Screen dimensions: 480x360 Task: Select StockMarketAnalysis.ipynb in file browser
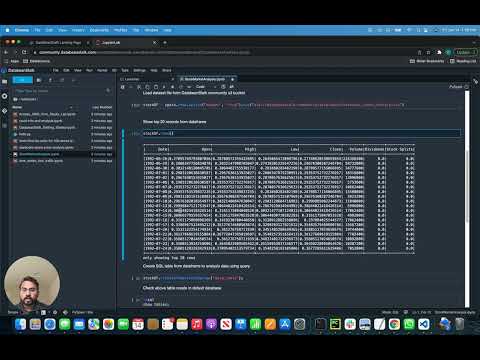coord(63,154)
